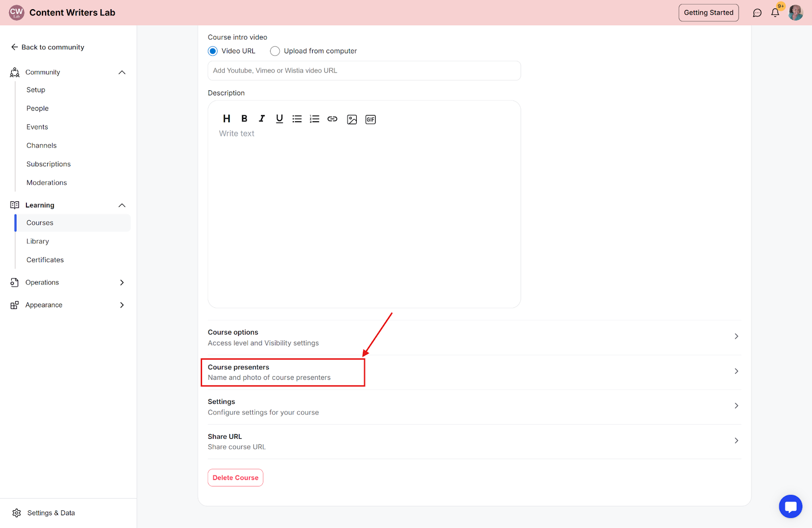Go to Events page
This screenshot has width=812, height=528.
point(37,127)
